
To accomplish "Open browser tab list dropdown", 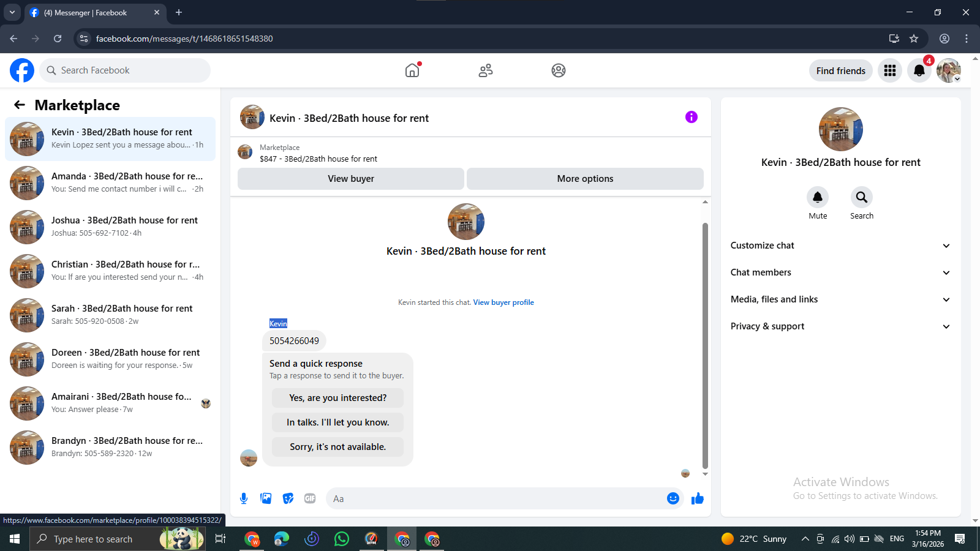I will pyautogui.click(x=12, y=12).
